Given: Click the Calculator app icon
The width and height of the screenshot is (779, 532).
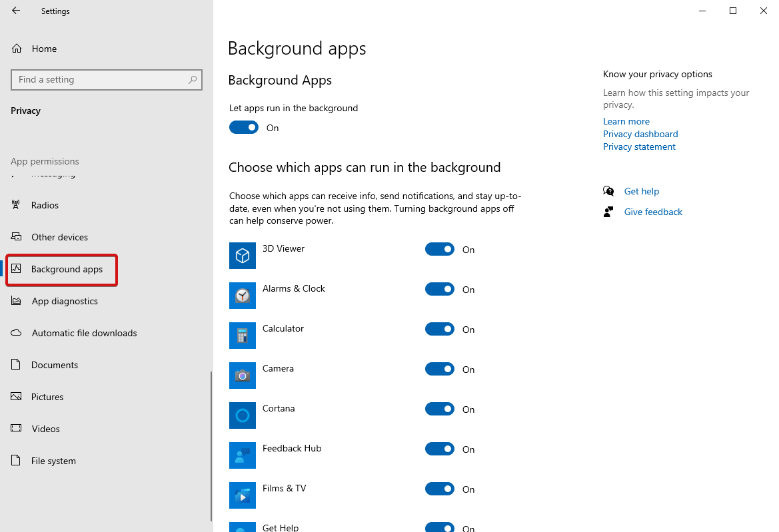Looking at the screenshot, I should [243, 336].
